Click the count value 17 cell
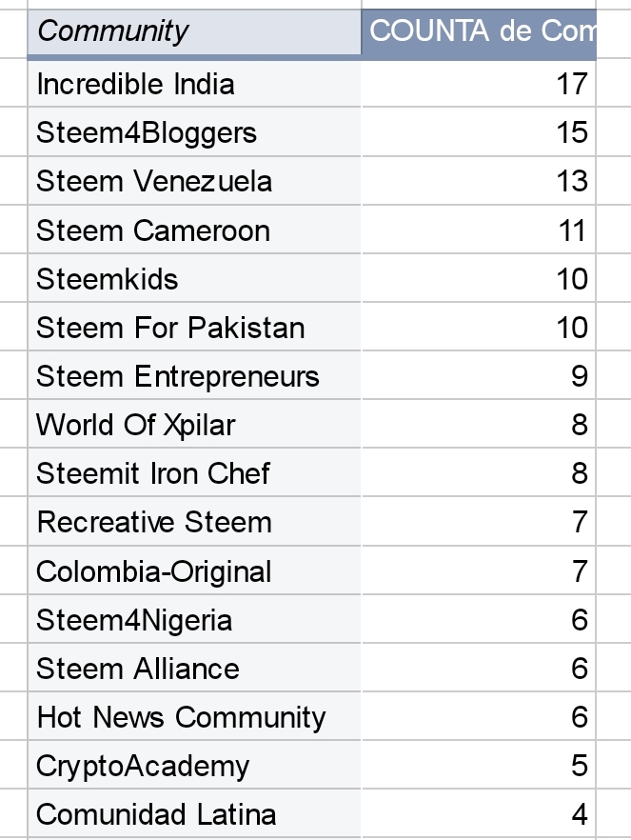Screen dimensions: 631x840 click(x=479, y=84)
